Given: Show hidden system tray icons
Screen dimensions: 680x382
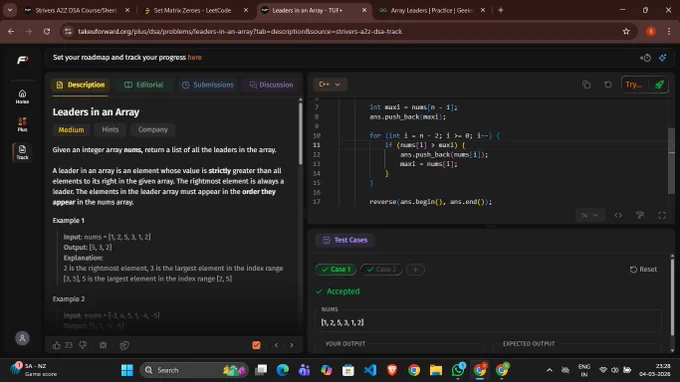Looking at the screenshot, I should (x=549, y=370).
